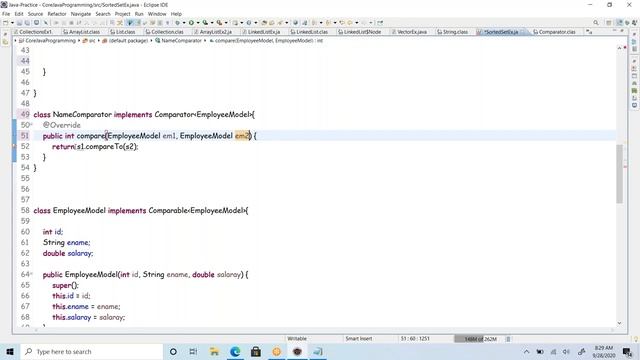
Task: Click the Windows search box
Action: (x=92, y=351)
